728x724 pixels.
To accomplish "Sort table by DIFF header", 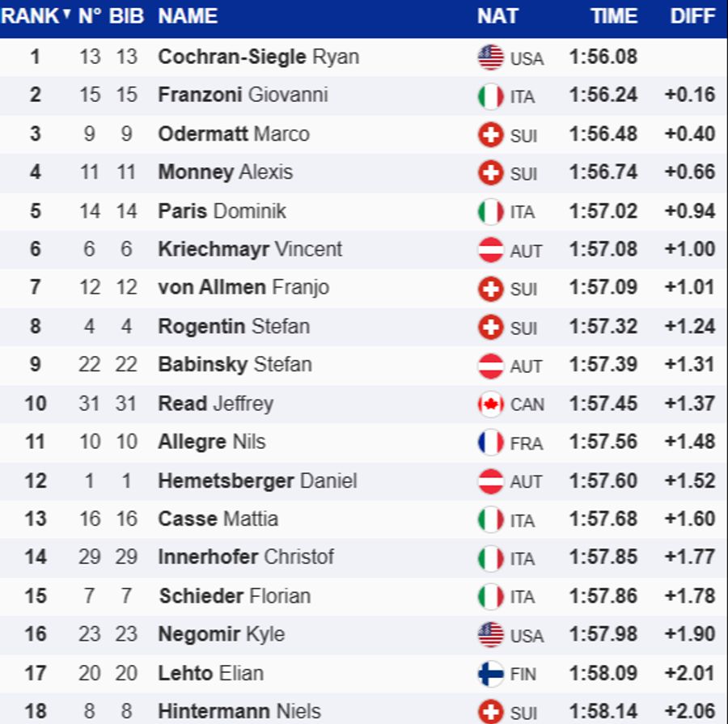I will pos(692,16).
